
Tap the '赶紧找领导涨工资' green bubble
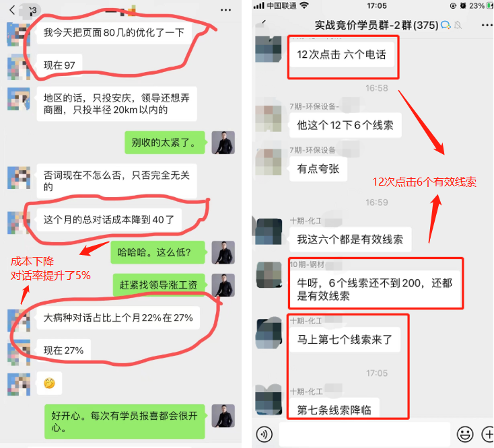click(159, 285)
